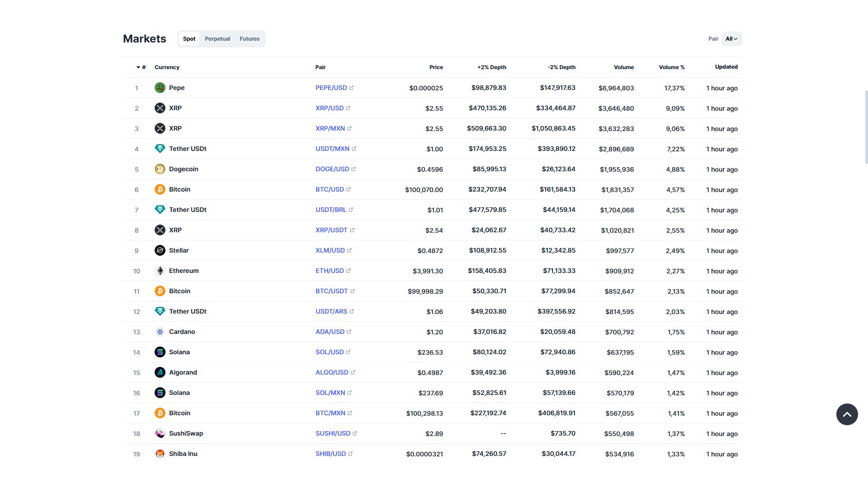868x488 pixels.
Task: Click external link icon next to ALGO/USD
Action: pyautogui.click(x=353, y=372)
